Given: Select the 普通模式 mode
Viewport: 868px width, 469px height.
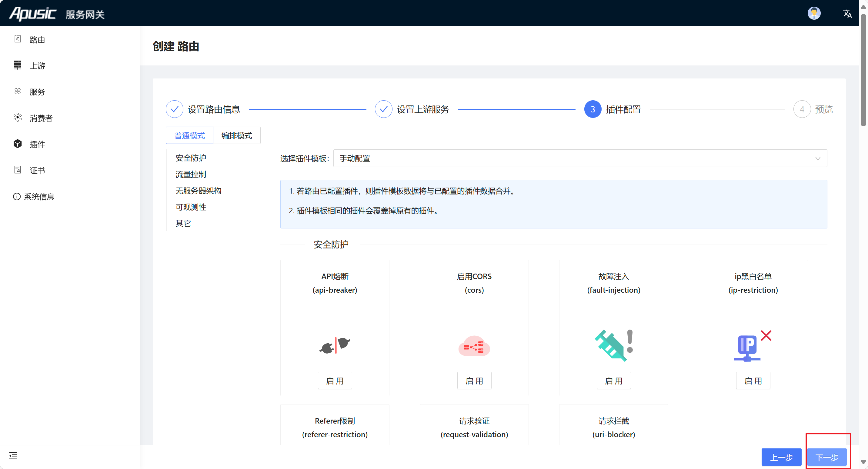Looking at the screenshot, I should (189, 135).
